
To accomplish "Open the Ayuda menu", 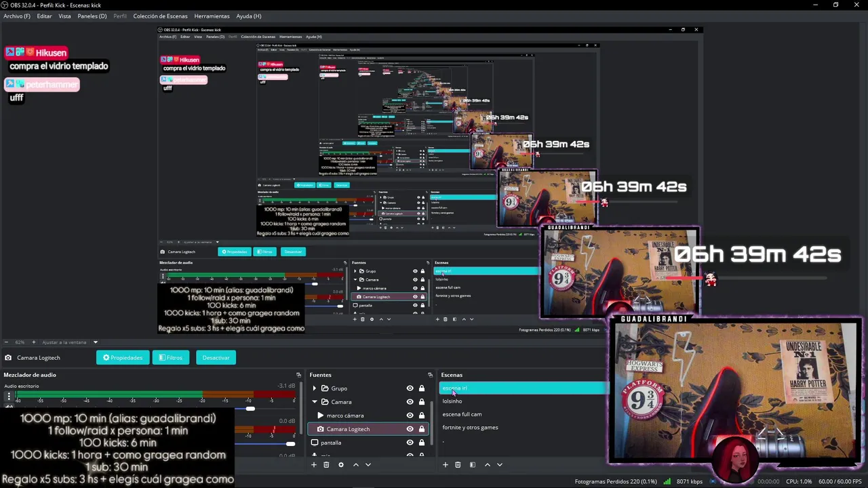I will (x=248, y=16).
